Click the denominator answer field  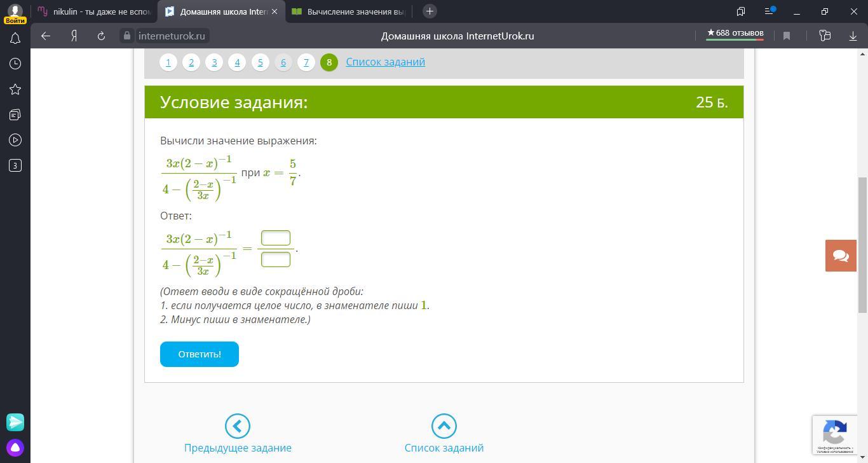(x=276, y=259)
